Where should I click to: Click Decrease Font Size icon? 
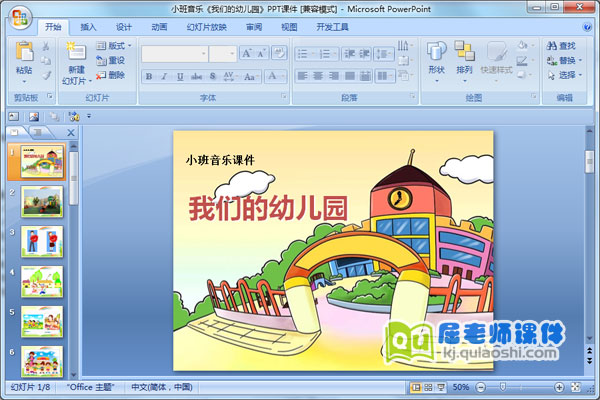click(x=261, y=53)
